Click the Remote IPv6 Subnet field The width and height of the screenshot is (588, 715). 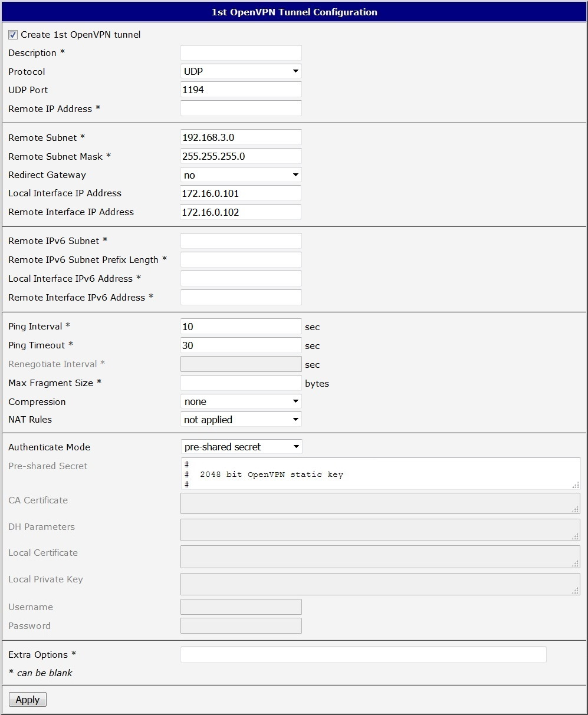pos(241,240)
